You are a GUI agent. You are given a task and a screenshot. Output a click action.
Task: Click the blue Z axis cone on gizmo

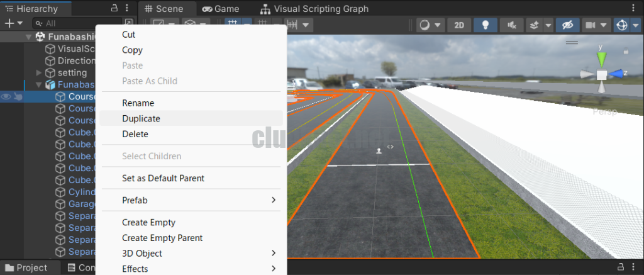(616, 74)
